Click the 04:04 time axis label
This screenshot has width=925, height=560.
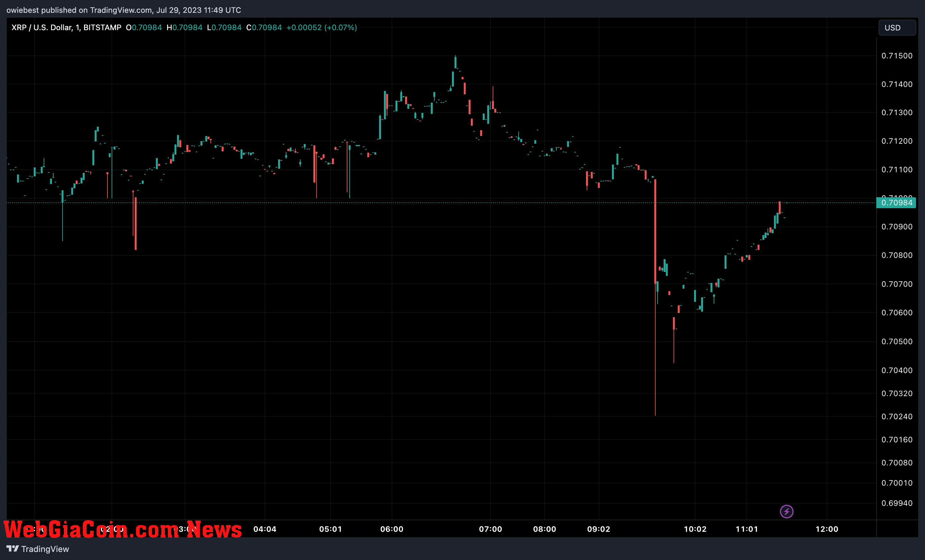265,529
